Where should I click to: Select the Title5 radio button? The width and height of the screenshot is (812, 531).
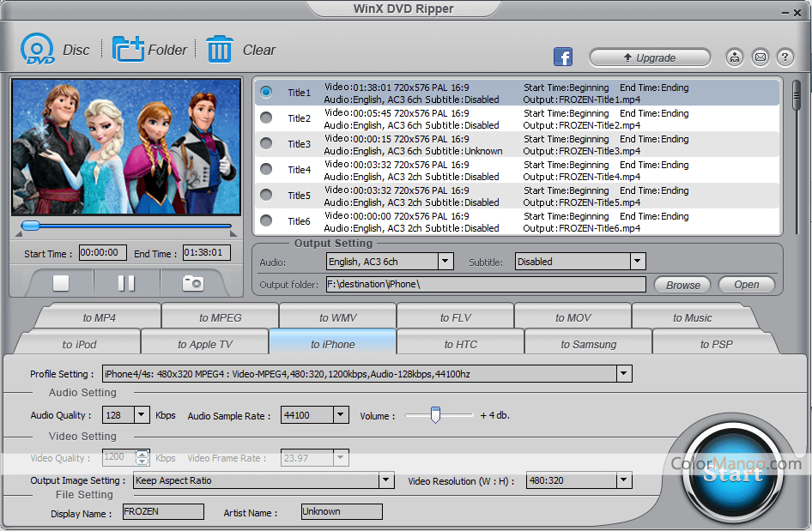tap(266, 195)
